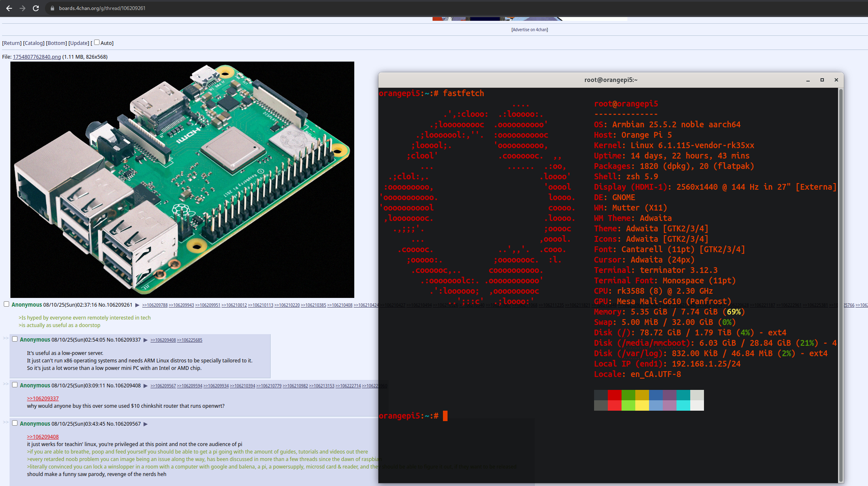Open red quote link >>106209337

(43, 399)
